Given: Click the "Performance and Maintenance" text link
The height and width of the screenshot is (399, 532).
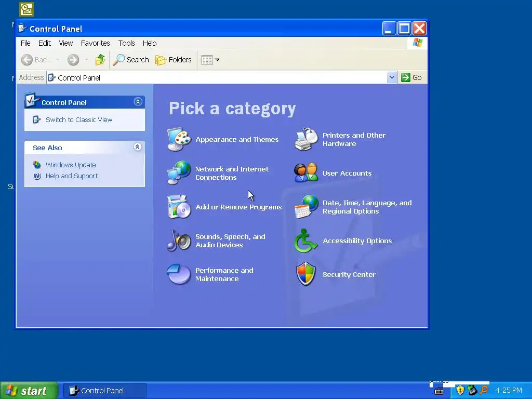Looking at the screenshot, I should pyautogui.click(x=224, y=274).
